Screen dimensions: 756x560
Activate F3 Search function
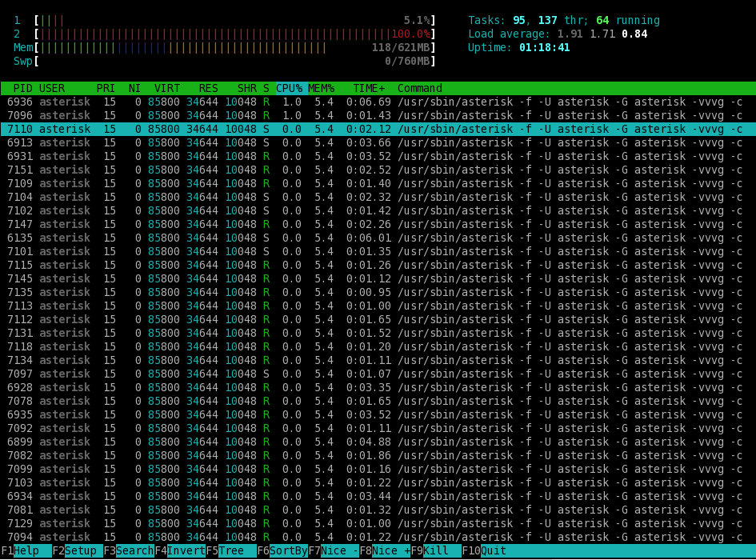(x=134, y=551)
